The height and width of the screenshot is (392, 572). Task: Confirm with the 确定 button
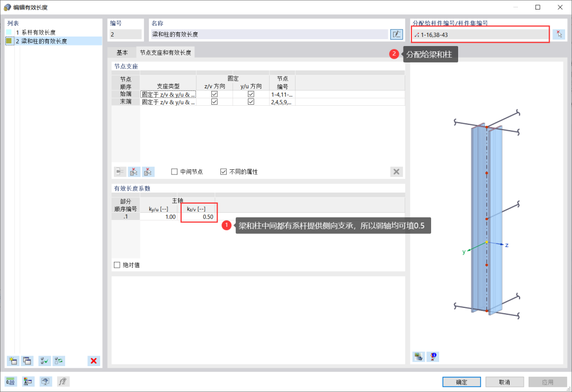[x=461, y=382]
